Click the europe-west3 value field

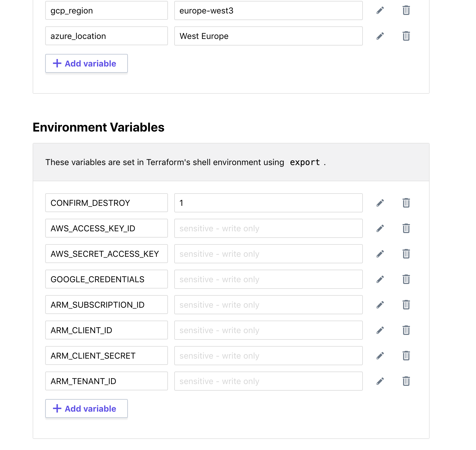pyautogui.click(x=269, y=10)
